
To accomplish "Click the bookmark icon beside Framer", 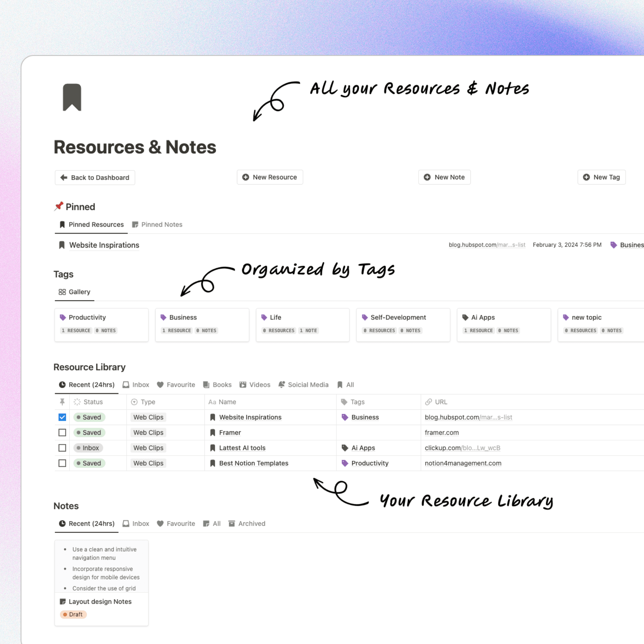I will coord(212,432).
